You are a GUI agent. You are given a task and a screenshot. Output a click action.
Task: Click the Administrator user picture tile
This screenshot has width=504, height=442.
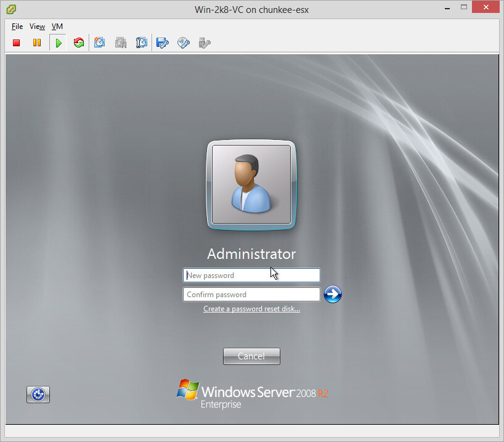click(251, 184)
